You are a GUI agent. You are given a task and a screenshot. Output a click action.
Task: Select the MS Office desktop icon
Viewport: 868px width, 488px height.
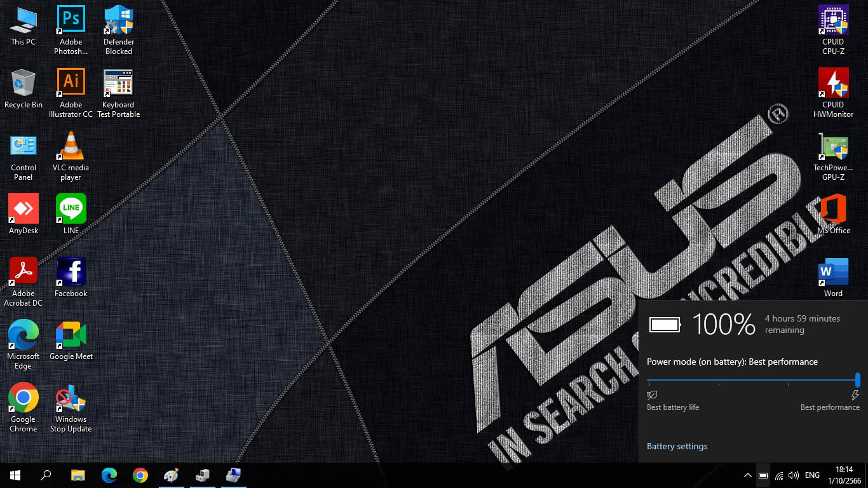[x=833, y=215]
